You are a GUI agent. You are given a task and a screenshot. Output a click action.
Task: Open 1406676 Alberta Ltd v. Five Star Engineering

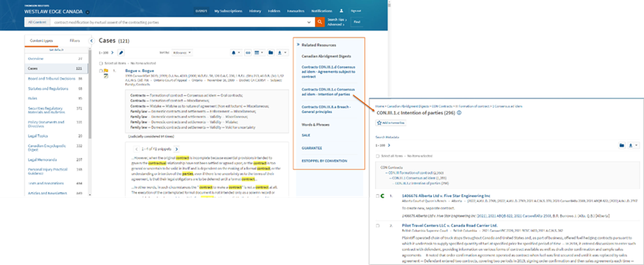click(x=446, y=196)
